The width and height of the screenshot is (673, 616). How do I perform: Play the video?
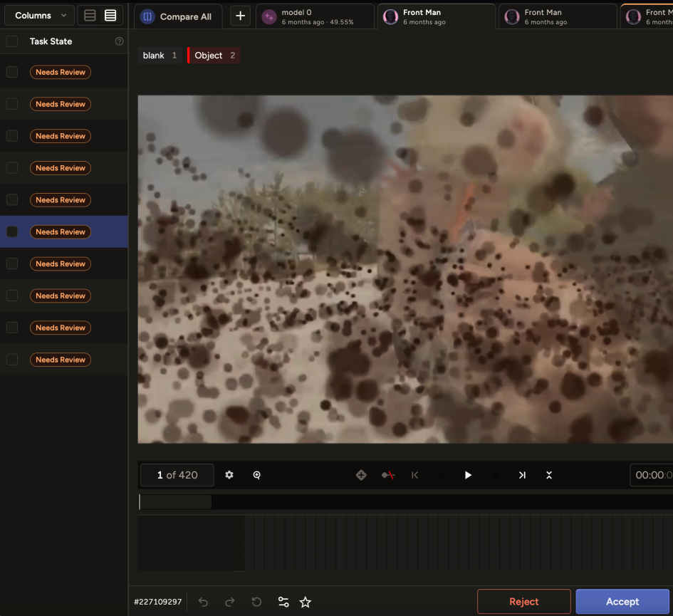[x=468, y=475]
